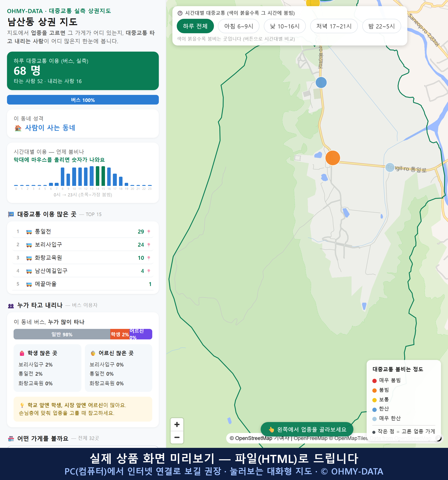Open the OpenMapTiles attribution link
This screenshot has width=448, height=480.
[x=348, y=438]
